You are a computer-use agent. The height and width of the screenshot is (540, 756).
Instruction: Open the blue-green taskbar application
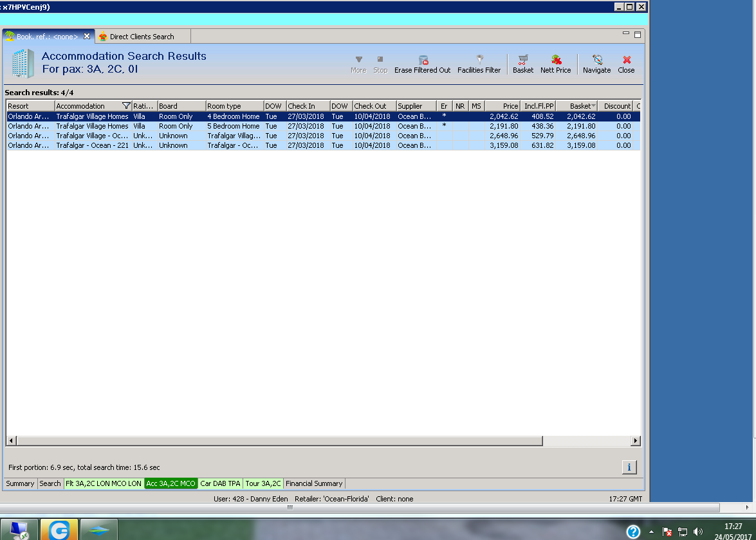point(99,530)
